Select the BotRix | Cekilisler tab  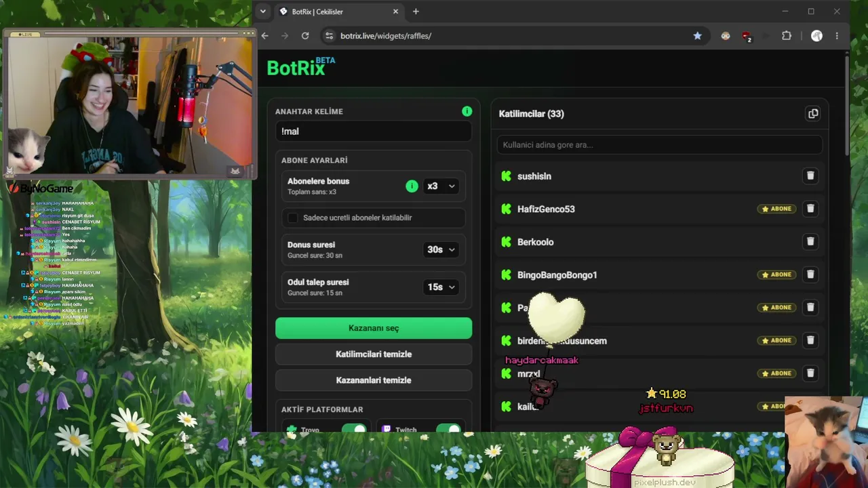click(x=340, y=12)
